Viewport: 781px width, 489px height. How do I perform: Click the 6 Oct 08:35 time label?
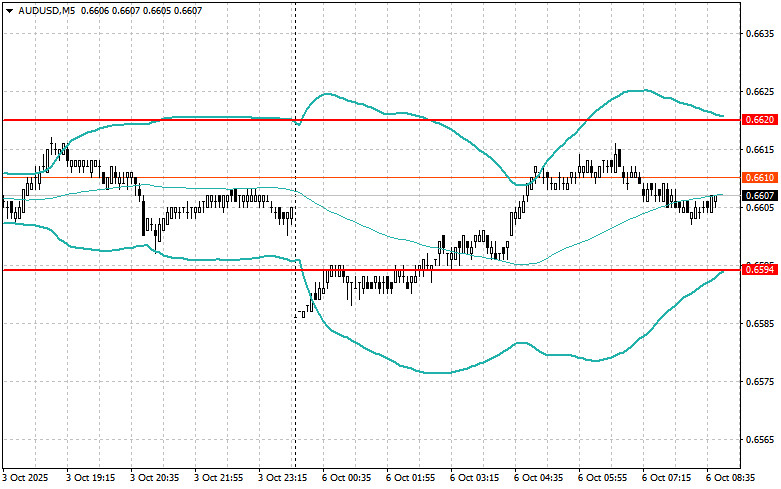click(x=731, y=478)
